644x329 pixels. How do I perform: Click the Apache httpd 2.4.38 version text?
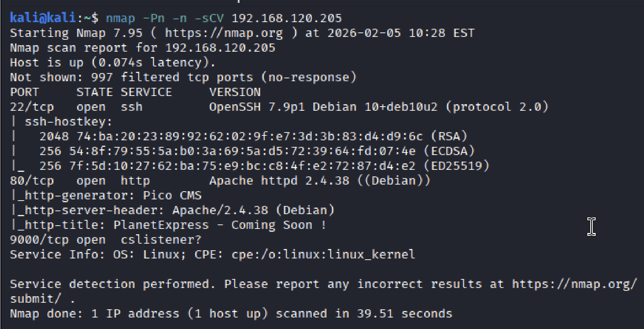click(x=279, y=181)
